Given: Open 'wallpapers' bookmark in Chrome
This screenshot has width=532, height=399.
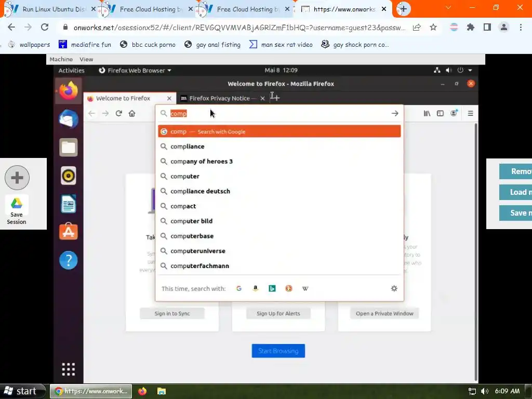Looking at the screenshot, I should point(29,45).
